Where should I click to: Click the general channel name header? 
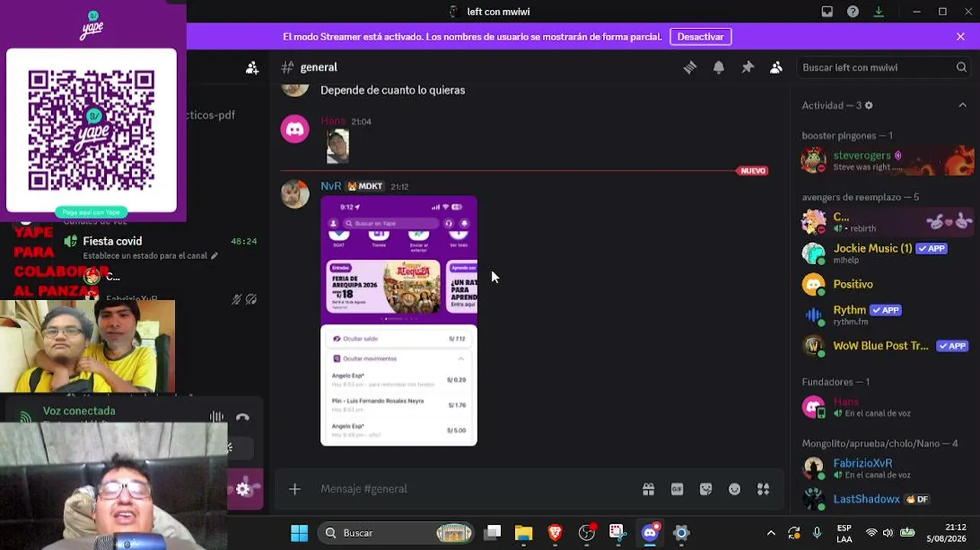click(x=318, y=67)
